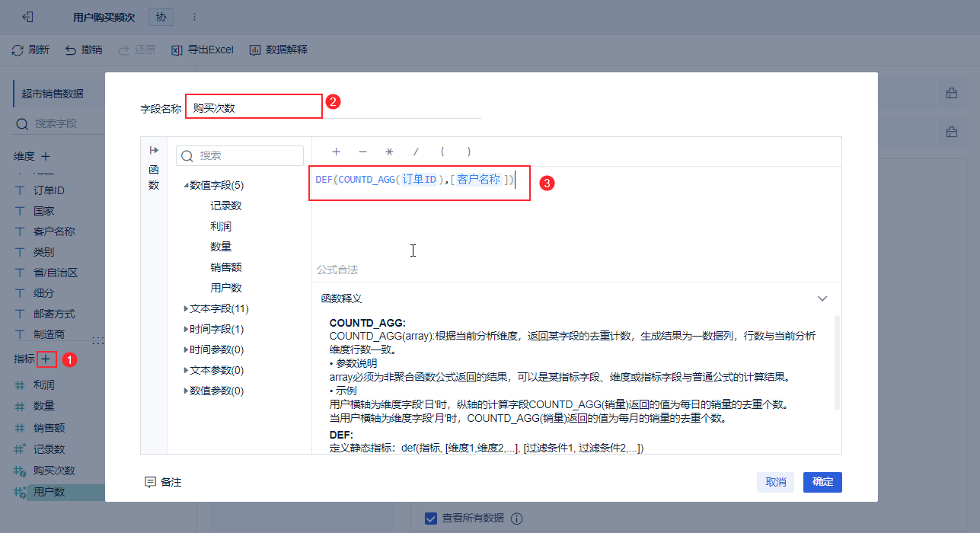Screen dimensions: 980x533
Task: Expand the 时间字段(1) tree group
Action: click(x=186, y=329)
